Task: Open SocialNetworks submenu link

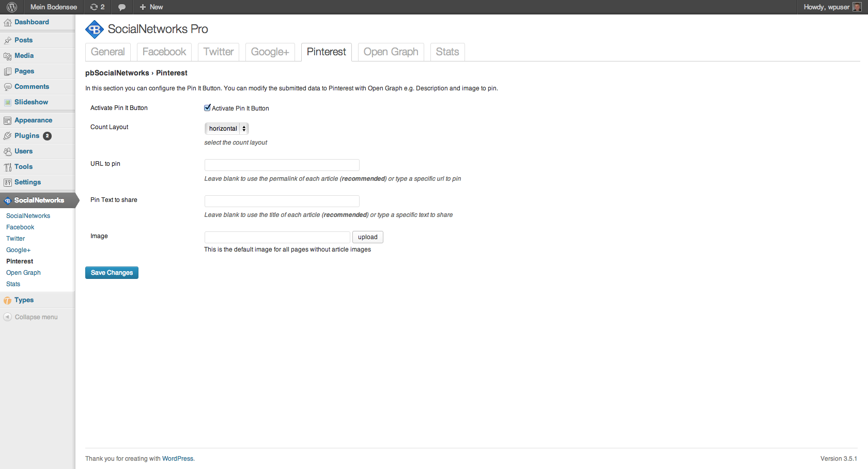Action: pyautogui.click(x=28, y=216)
